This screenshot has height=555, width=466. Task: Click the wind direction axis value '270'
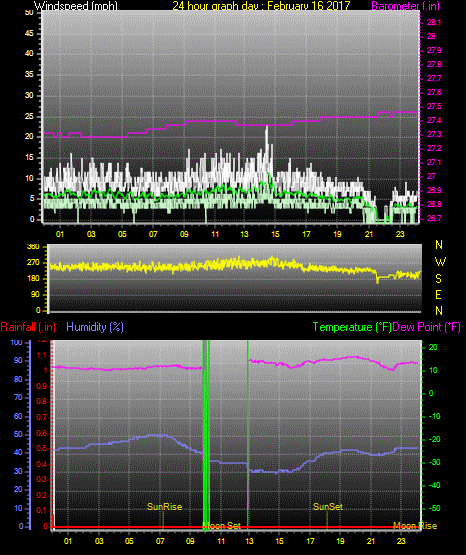(x=33, y=263)
